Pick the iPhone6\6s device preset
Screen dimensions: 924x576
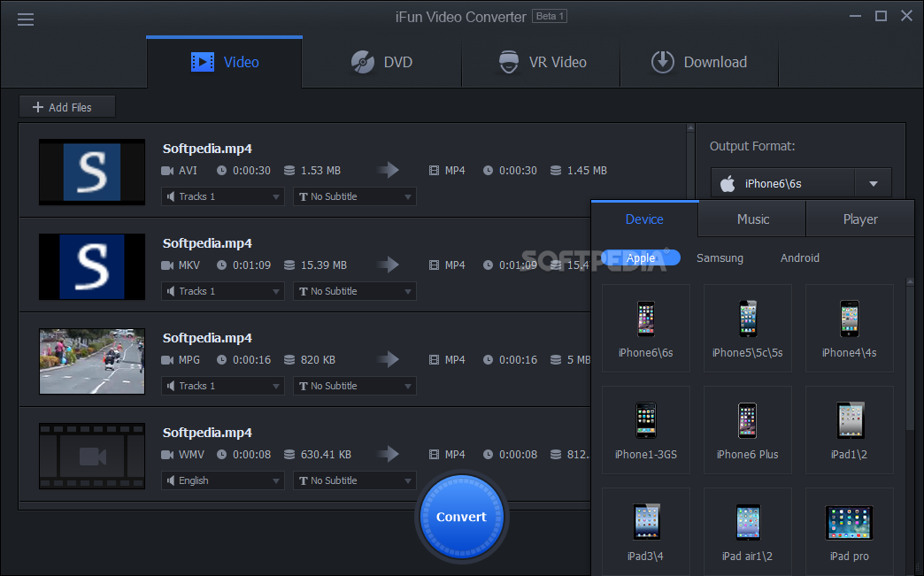pos(646,328)
